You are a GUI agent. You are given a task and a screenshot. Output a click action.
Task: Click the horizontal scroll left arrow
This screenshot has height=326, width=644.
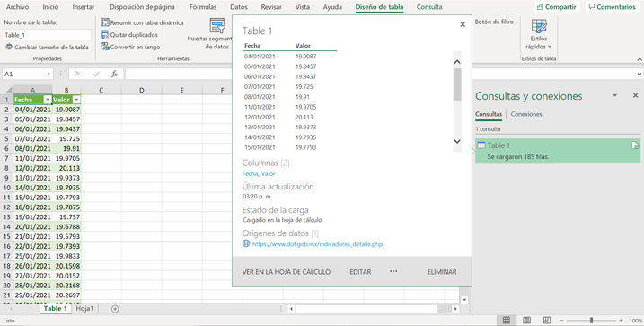291,309
